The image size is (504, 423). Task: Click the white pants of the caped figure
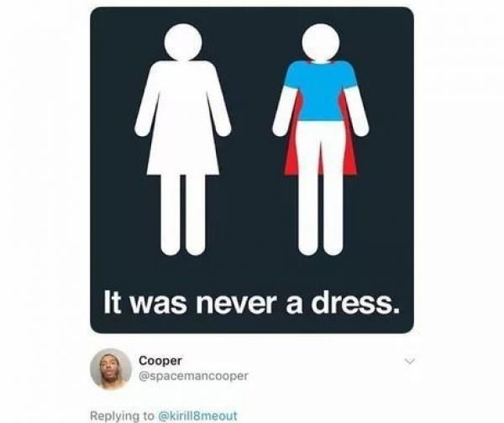pos(321,188)
